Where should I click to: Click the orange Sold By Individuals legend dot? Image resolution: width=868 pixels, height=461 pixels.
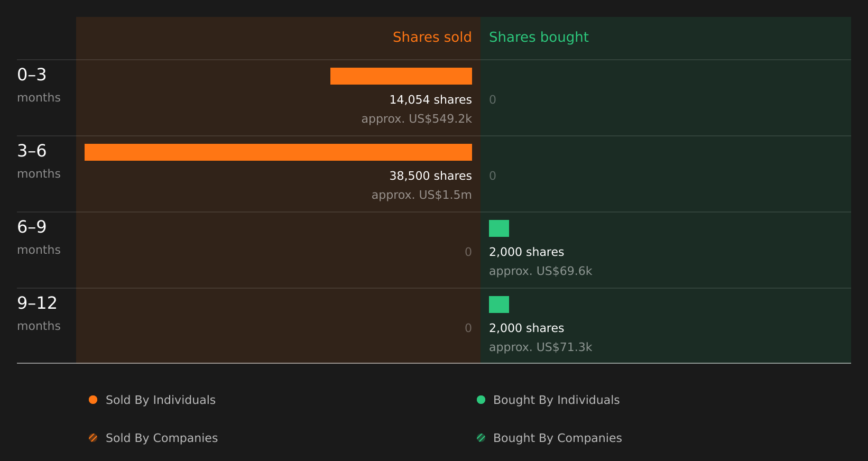click(x=93, y=400)
